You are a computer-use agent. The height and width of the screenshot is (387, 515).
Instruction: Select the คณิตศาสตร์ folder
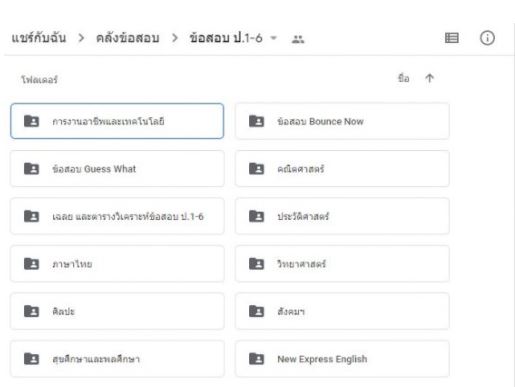click(342, 169)
